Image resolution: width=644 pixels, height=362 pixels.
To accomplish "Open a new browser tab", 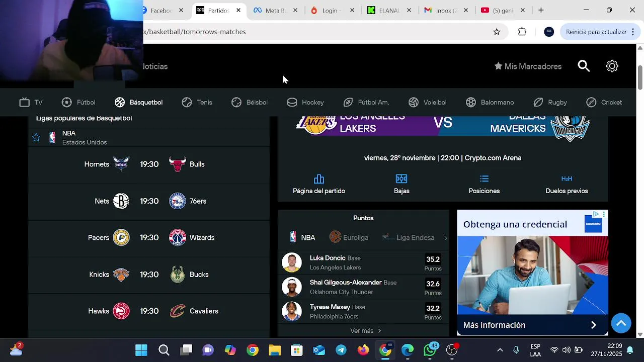I will (x=541, y=10).
